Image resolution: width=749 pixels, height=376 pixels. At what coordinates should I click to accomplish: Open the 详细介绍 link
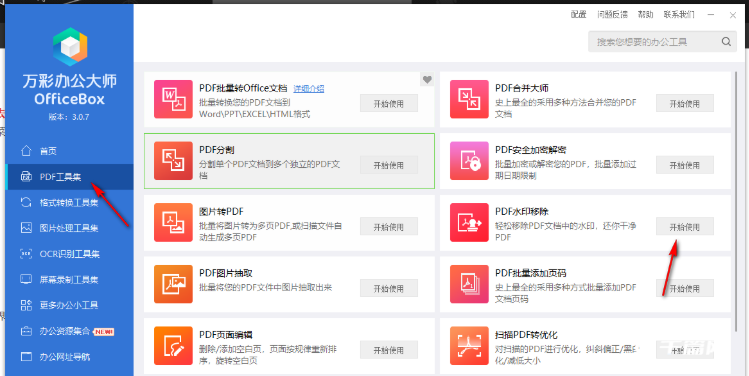click(309, 88)
